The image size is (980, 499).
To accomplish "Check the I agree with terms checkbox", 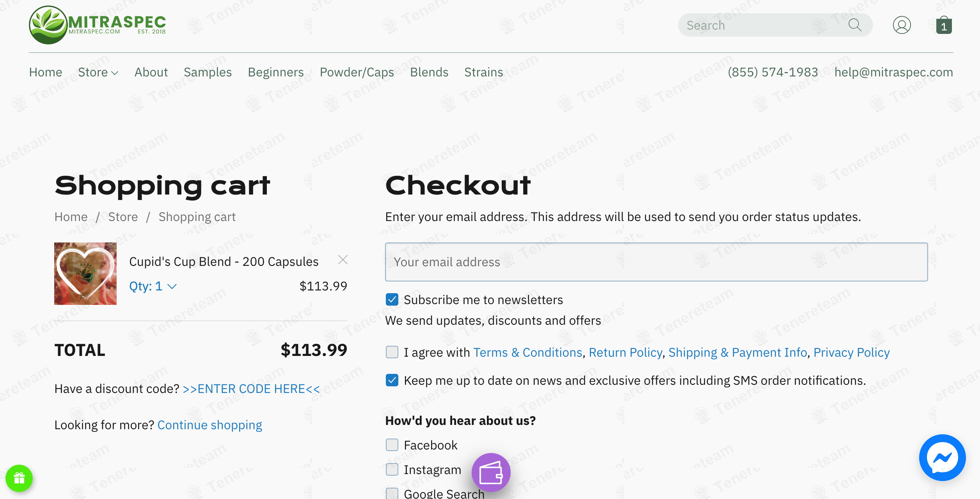I will pos(392,352).
